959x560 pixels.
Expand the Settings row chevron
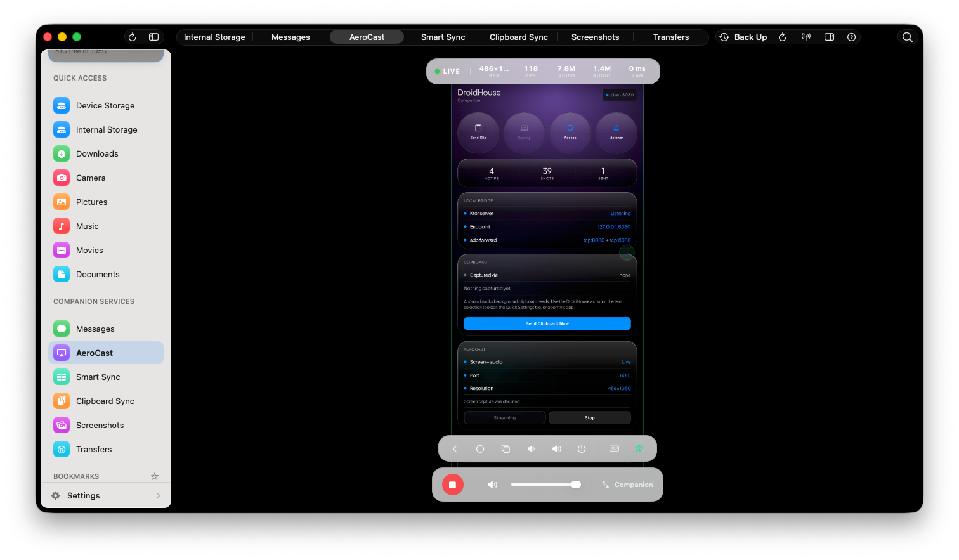(158, 496)
